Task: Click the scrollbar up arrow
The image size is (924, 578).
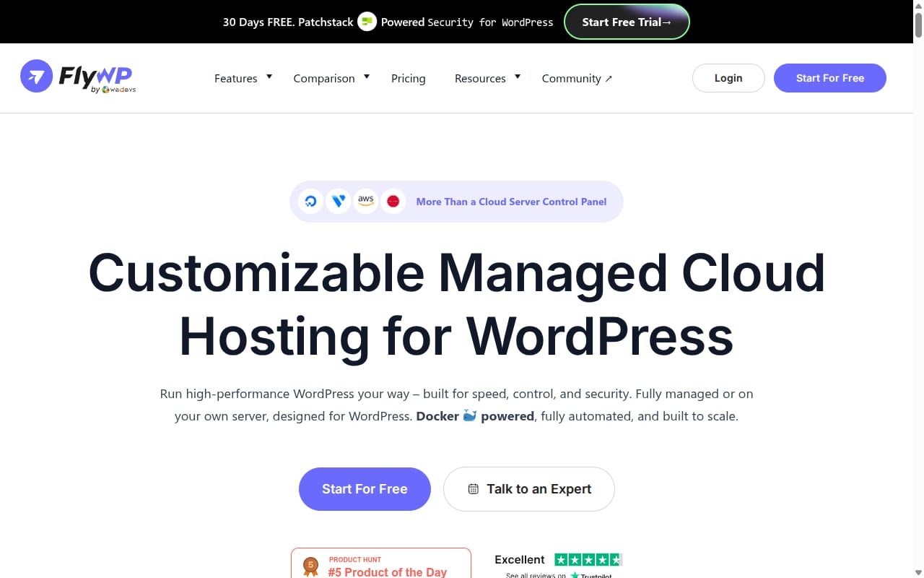Action: coord(918,6)
